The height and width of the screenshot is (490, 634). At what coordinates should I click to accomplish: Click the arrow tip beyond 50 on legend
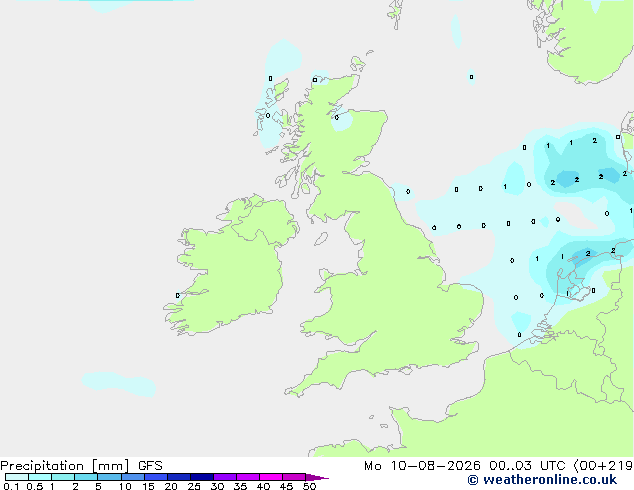click(x=317, y=477)
